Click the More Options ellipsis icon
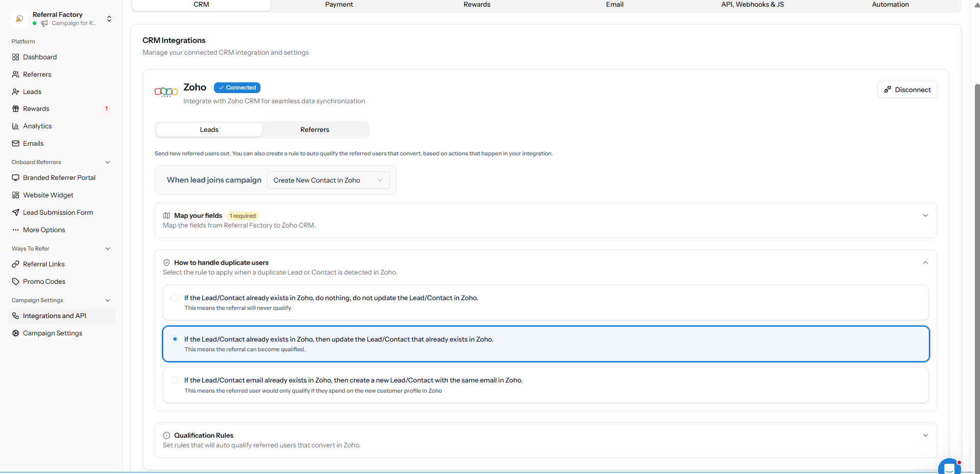This screenshot has width=980, height=474. [x=15, y=230]
